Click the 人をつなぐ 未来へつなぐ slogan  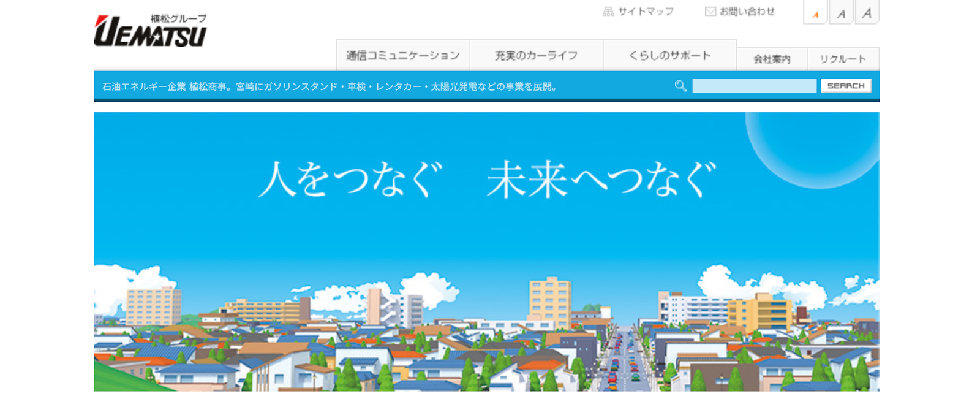pyautogui.click(x=488, y=180)
